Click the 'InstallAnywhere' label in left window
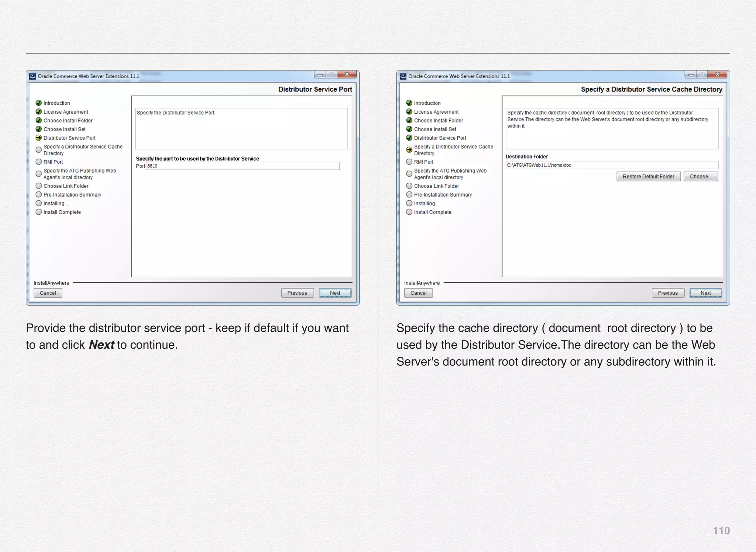This screenshot has width=756, height=552. 51,283
